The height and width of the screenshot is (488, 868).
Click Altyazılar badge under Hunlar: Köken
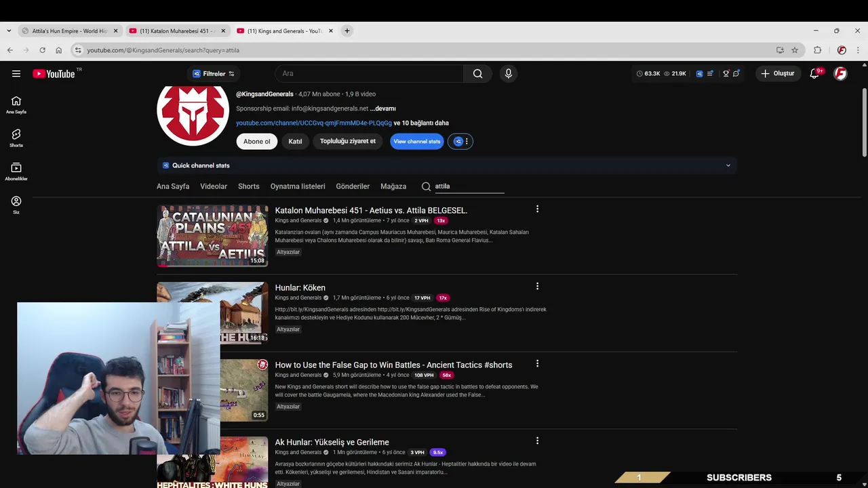(x=288, y=329)
